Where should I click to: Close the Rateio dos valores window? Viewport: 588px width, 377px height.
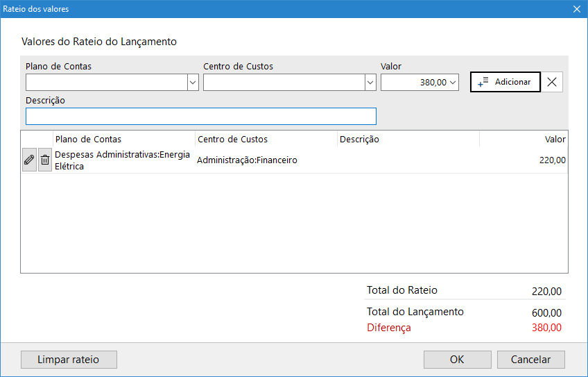576,9
